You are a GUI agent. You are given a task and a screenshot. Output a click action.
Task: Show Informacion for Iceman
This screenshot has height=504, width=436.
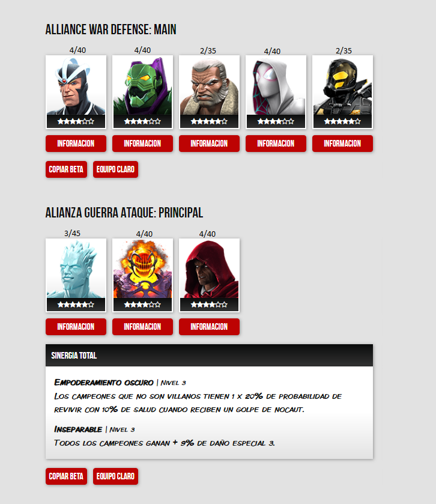[76, 327]
